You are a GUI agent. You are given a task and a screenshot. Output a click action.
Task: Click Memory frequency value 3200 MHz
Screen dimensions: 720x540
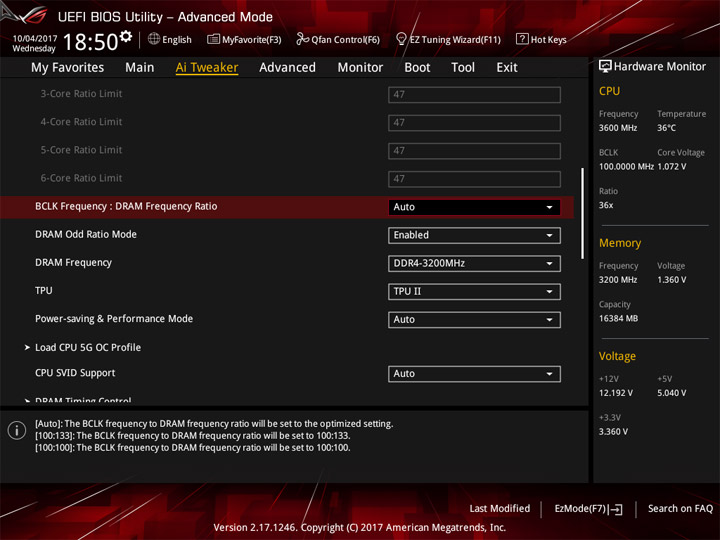point(618,280)
